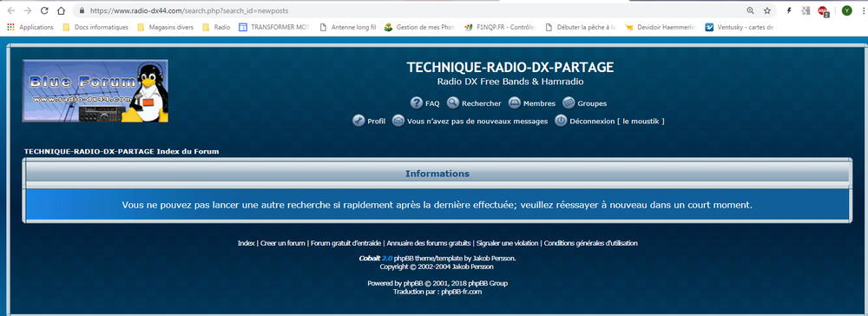The image size is (868, 316).
Task: Open Forum gratuit d'entraide footer link
Action: coord(345,243)
